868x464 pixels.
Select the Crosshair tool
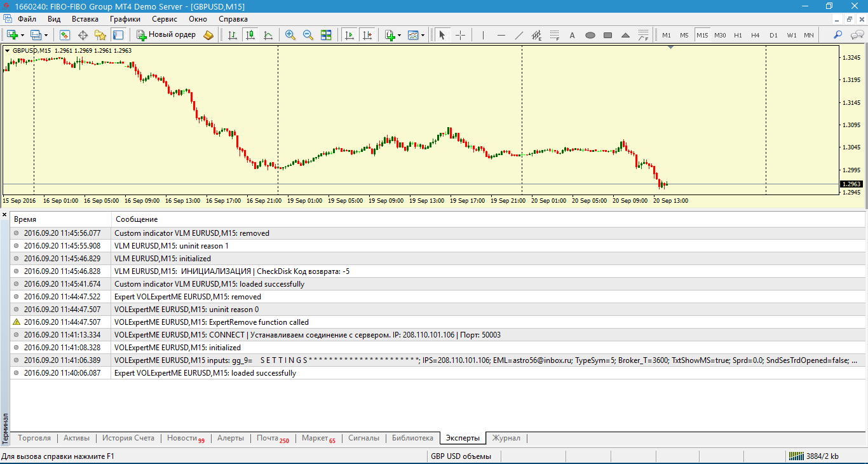point(461,35)
